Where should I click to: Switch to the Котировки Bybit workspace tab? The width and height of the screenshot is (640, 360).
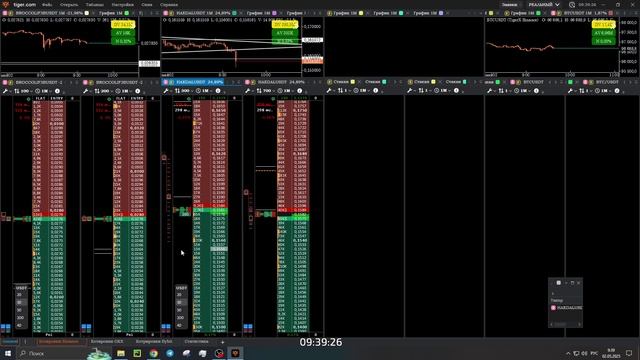tap(154, 342)
